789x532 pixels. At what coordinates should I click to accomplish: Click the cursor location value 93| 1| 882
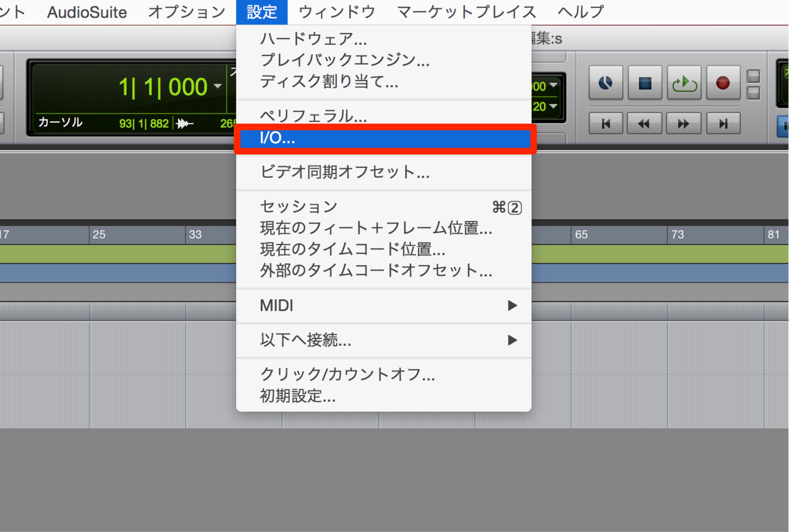(x=144, y=124)
